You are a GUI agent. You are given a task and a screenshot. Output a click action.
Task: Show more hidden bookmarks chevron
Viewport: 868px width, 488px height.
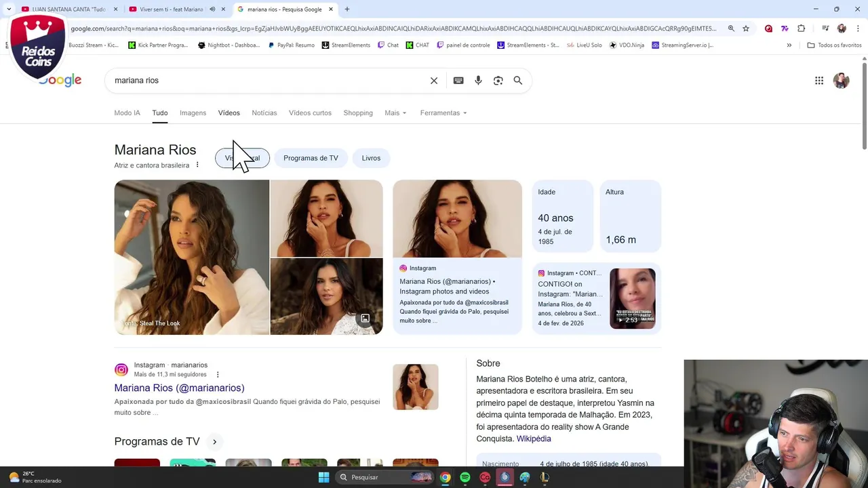pos(789,45)
